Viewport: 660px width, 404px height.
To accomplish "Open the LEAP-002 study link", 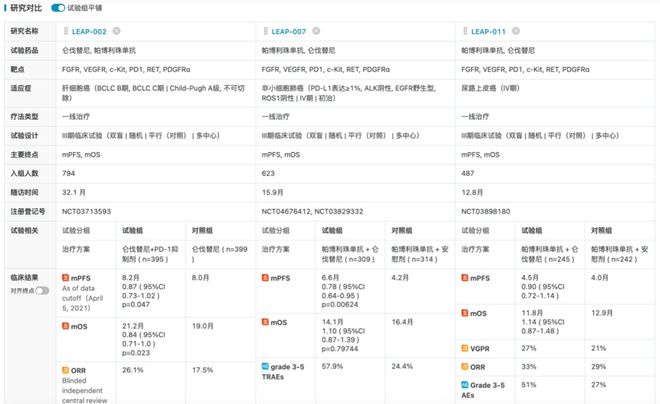I will (89, 32).
